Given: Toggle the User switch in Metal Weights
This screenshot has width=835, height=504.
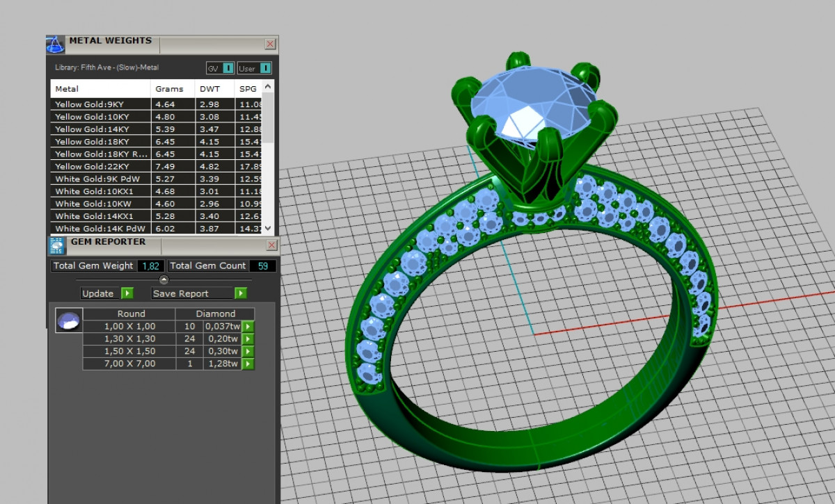Looking at the screenshot, I should [x=265, y=68].
